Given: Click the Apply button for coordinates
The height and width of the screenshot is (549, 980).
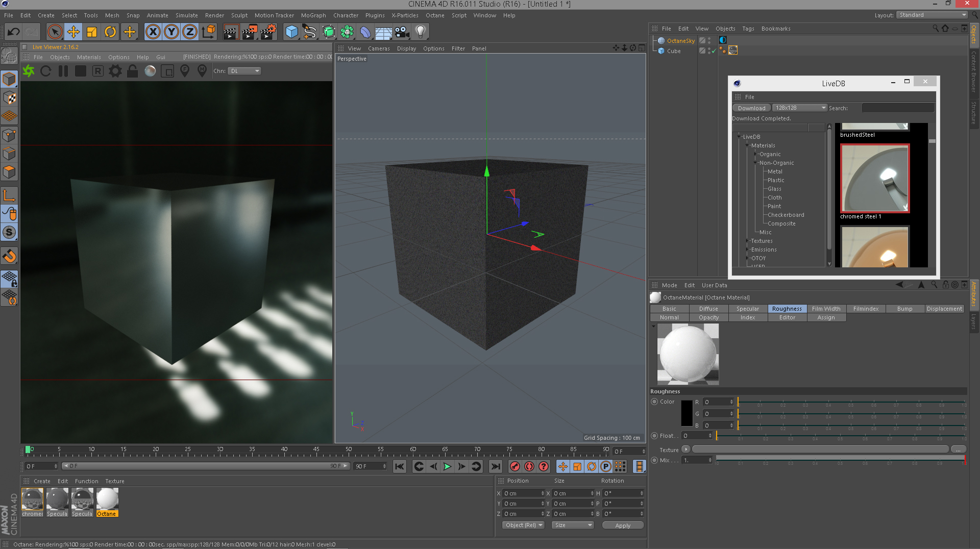Looking at the screenshot, I should [622, 525].
